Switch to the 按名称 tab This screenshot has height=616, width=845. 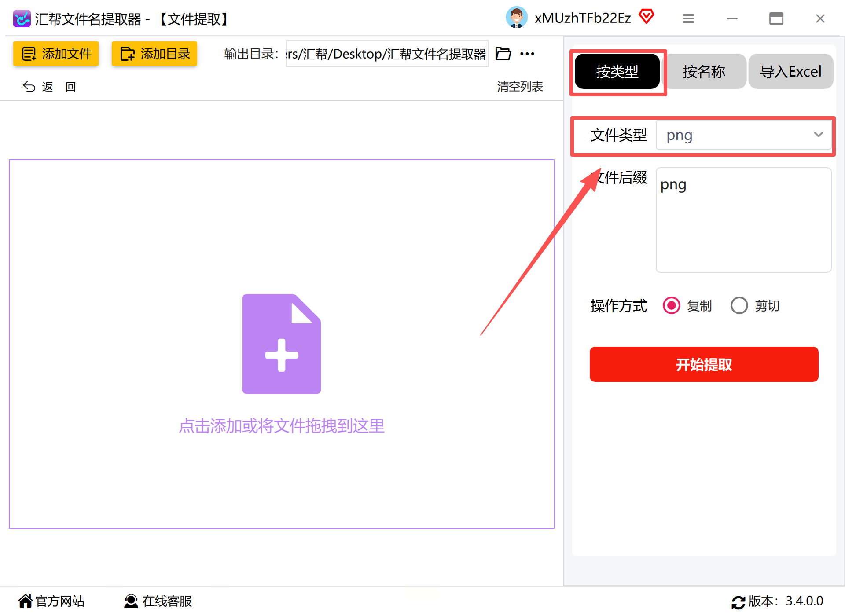(x=704, y=71)
